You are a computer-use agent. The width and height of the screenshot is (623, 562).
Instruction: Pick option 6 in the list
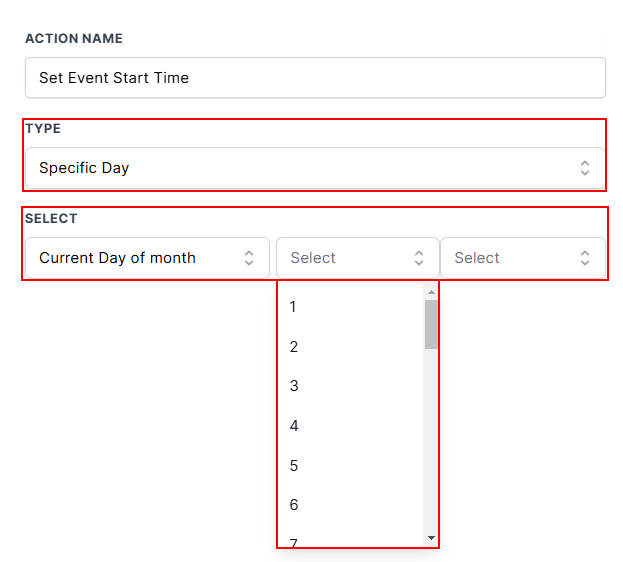click(x=294, y=505)
